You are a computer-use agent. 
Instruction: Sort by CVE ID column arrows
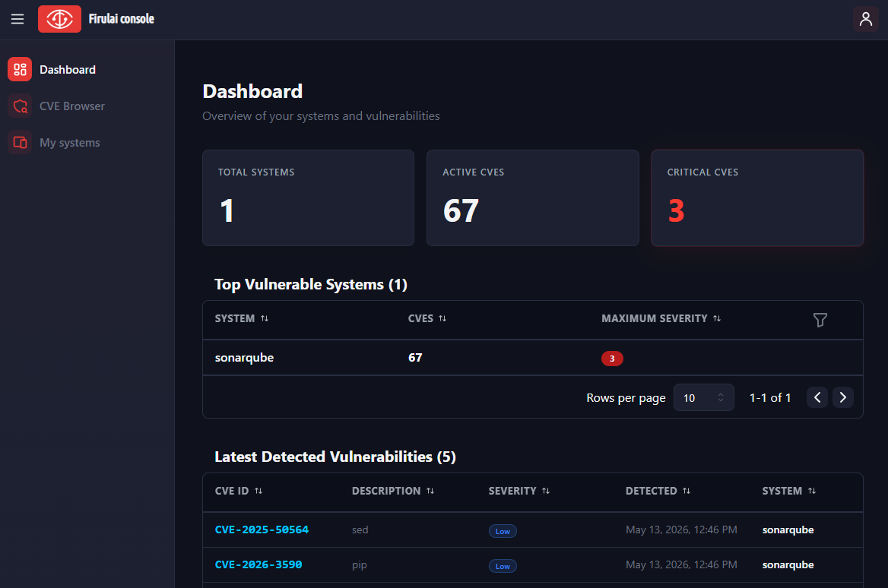pyautogui.click(x=258, y=491)
